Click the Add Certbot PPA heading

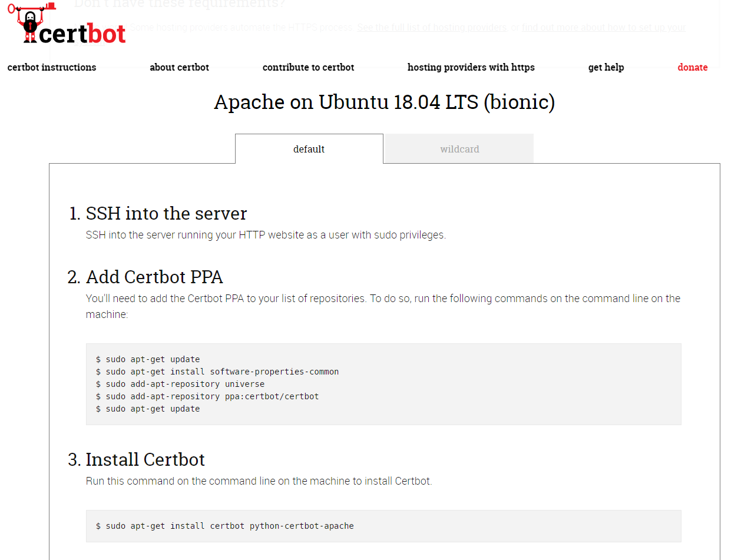[x=154, y=277]
